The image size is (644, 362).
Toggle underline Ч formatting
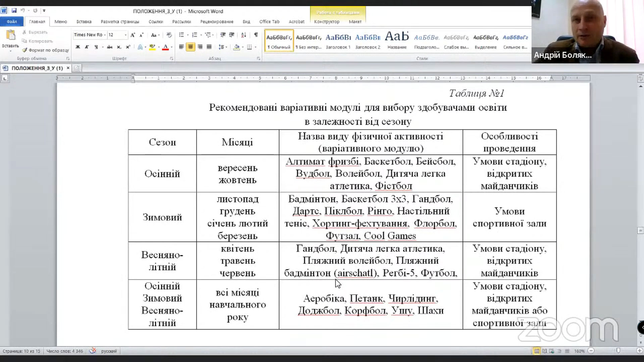click(96, 47)
